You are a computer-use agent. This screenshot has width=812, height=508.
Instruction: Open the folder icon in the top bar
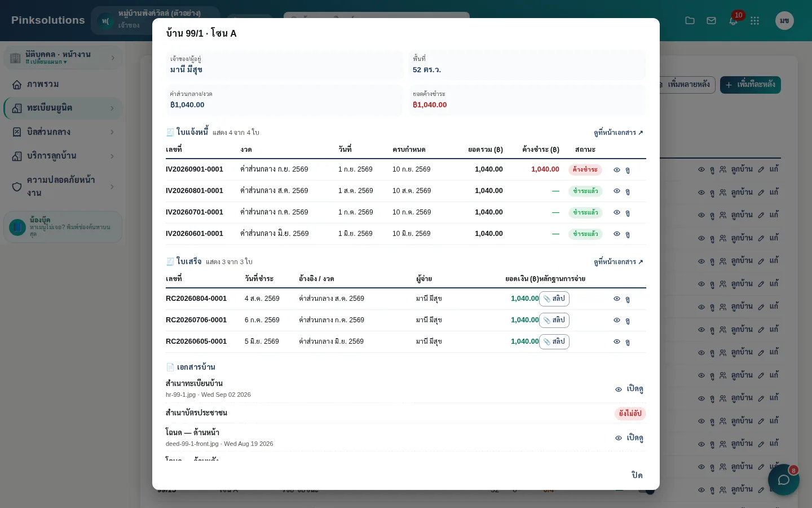click(690, 21)
